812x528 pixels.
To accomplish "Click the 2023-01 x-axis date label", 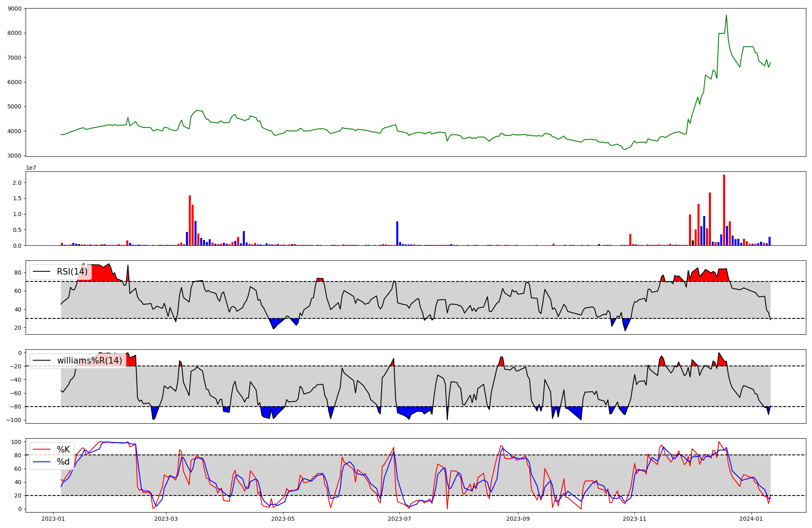I will (53, 519).
